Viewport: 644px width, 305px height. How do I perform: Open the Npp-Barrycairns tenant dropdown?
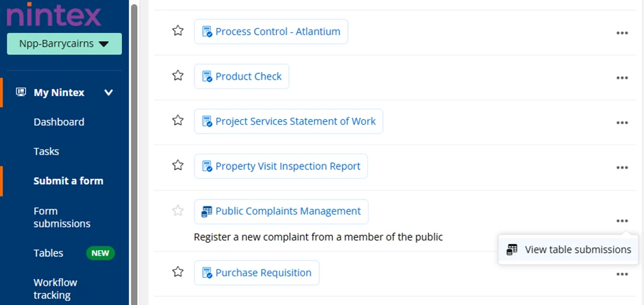click(x=64, y=44)
